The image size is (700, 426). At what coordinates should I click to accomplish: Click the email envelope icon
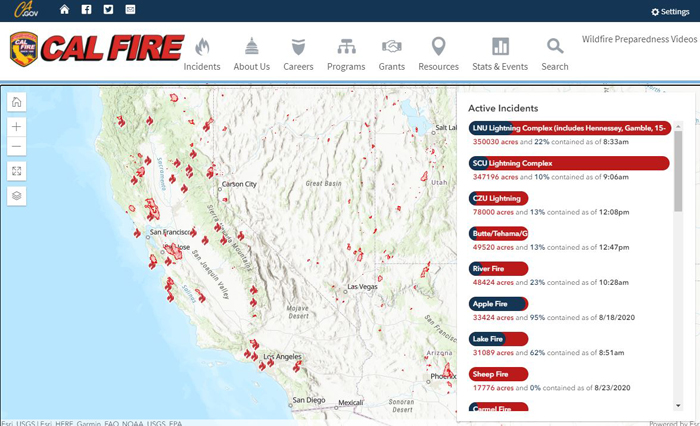[x=130, y=9]
